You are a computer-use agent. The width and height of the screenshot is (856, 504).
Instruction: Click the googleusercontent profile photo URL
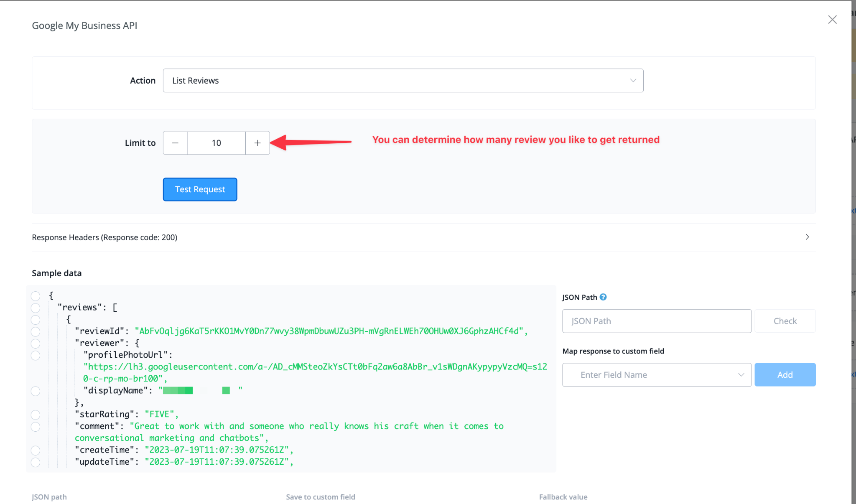[315, 372]
